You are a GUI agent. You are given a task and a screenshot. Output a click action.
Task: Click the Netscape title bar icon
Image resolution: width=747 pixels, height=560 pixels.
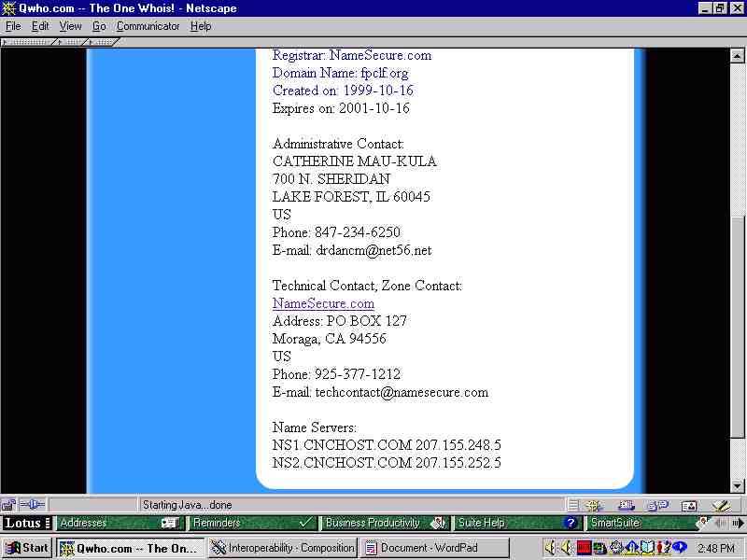click(8, 8)
